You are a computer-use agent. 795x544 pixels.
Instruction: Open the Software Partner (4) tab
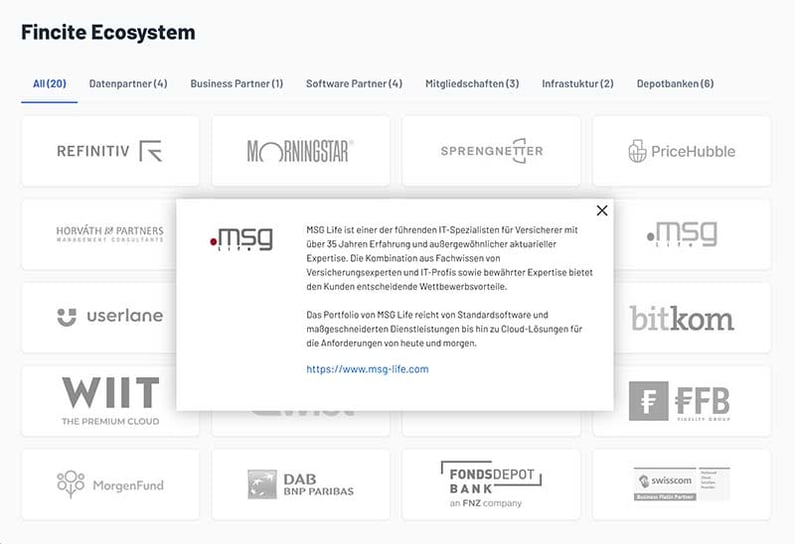[354, 84]
